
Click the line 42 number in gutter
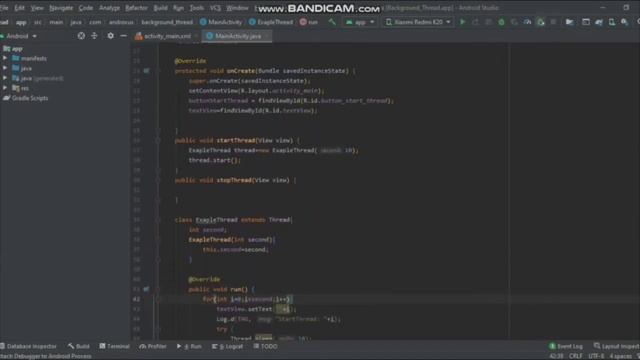(x=136, y=299)
